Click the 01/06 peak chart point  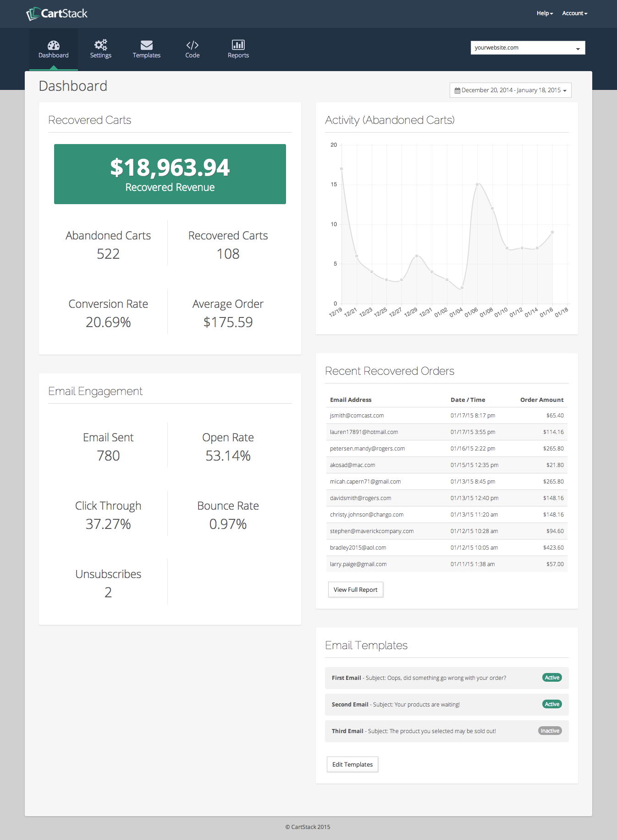[477, 184]
